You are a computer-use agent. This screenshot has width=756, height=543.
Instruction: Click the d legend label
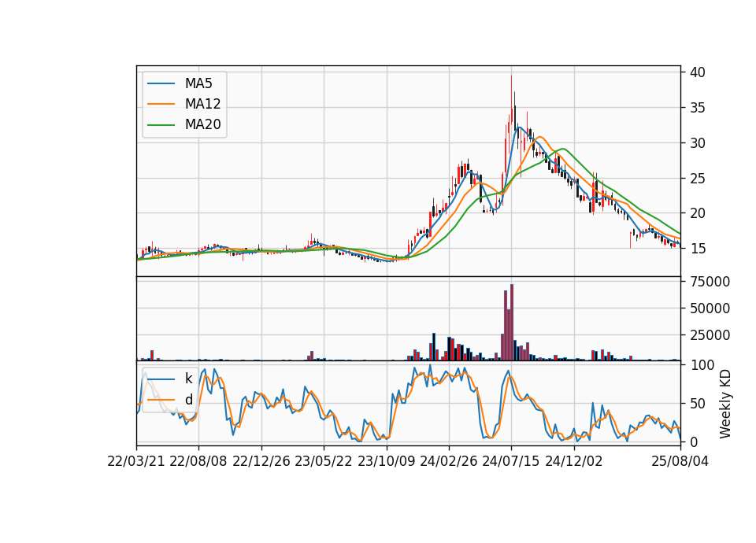pyautogui.click(x=189, y=400)
